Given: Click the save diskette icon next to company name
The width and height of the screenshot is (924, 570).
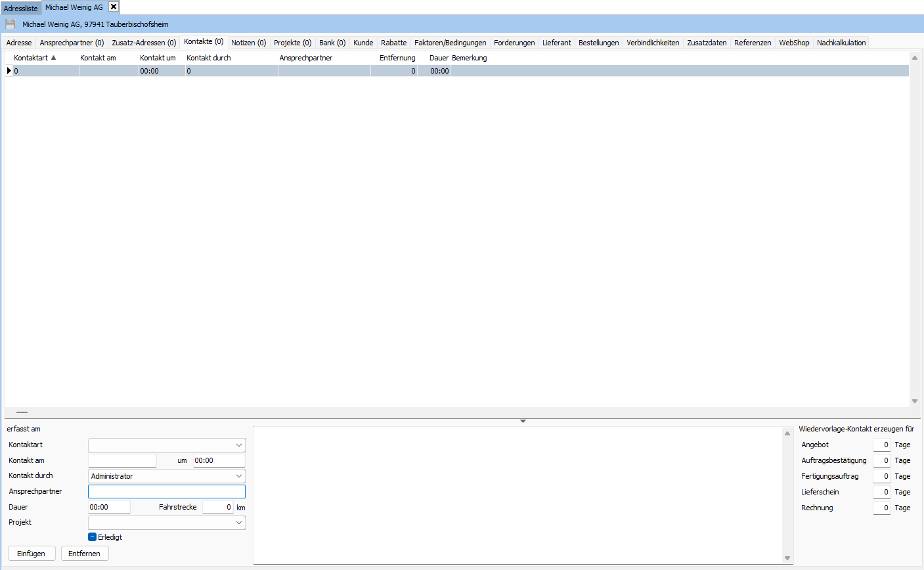Looking at the screenshot, I should click(10, 24).
